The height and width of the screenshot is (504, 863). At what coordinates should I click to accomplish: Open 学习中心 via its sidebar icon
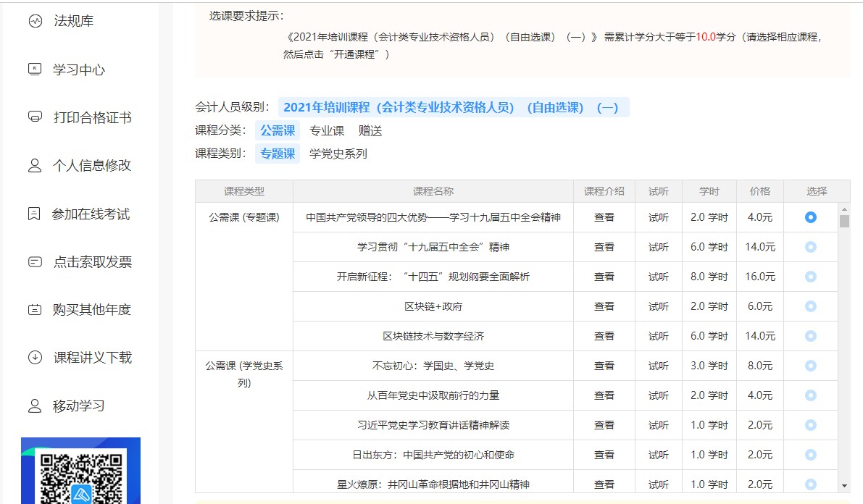tap(35, 70)
